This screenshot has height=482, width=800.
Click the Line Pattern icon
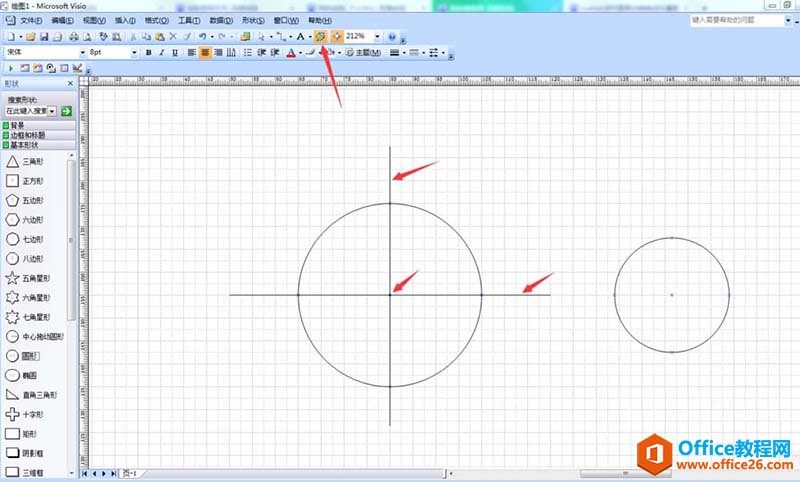coord(414,53)
